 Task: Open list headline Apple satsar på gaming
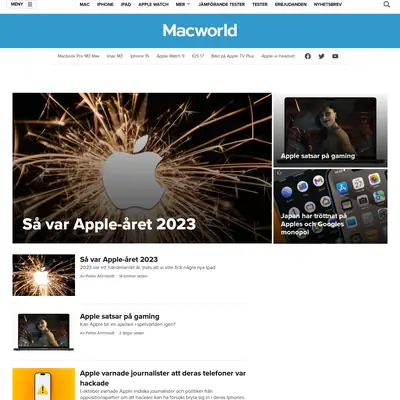[120, 316]
